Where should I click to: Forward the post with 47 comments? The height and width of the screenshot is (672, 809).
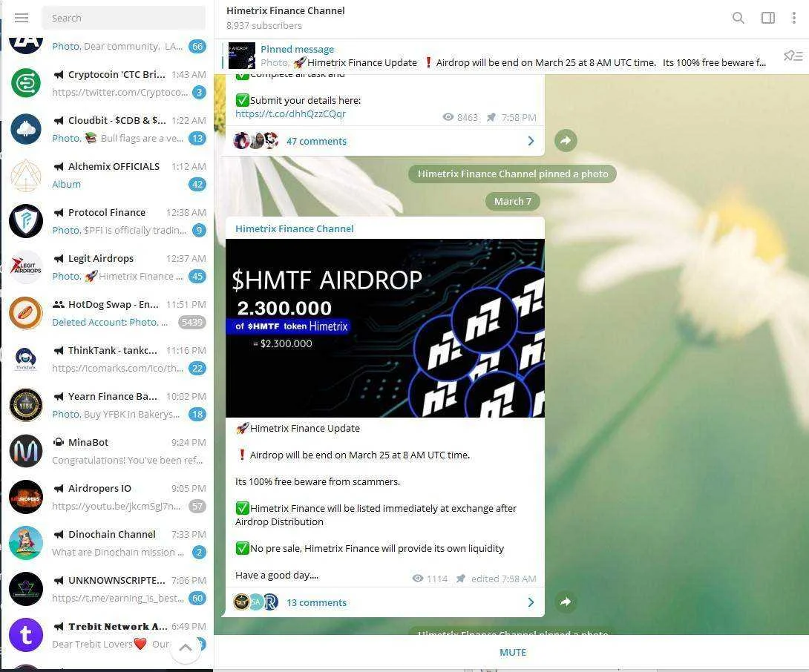566,140
